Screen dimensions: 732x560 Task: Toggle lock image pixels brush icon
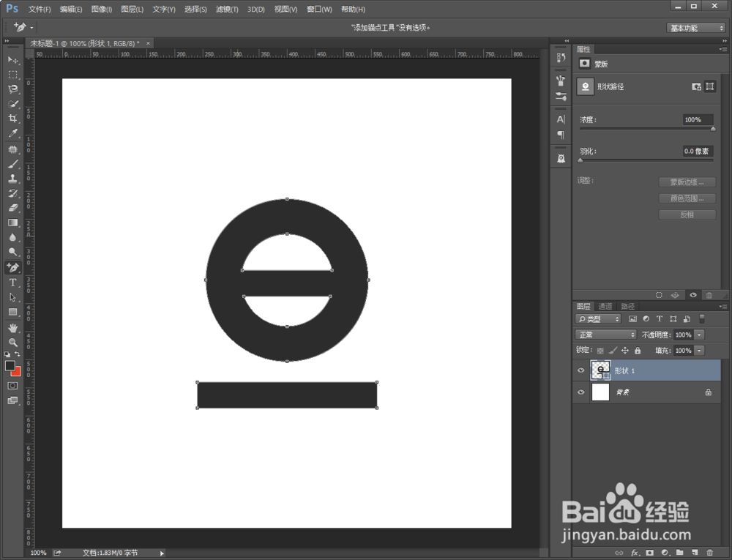pyautogui.click(x=613, y=351)
